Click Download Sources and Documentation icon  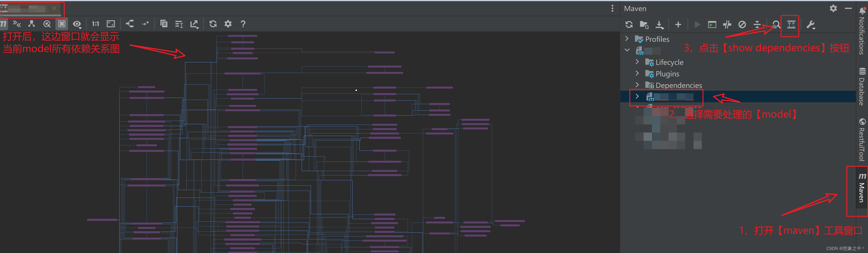(x=659, y=24)
